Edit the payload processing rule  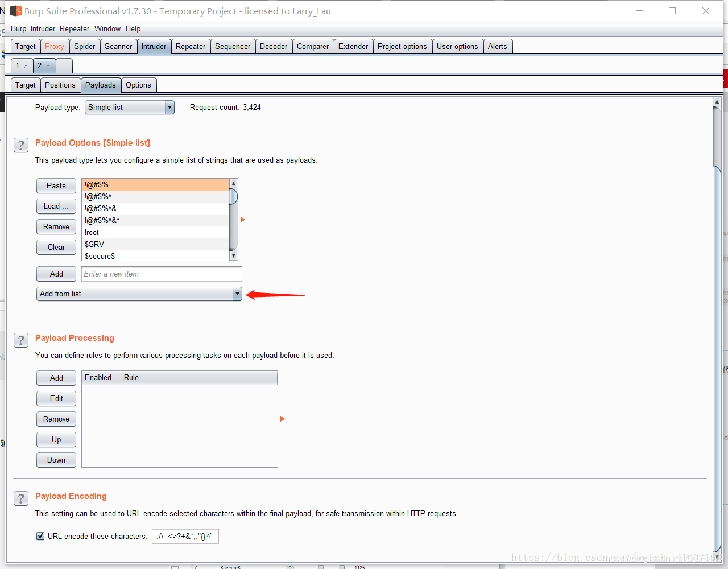(x=56, y=398)
